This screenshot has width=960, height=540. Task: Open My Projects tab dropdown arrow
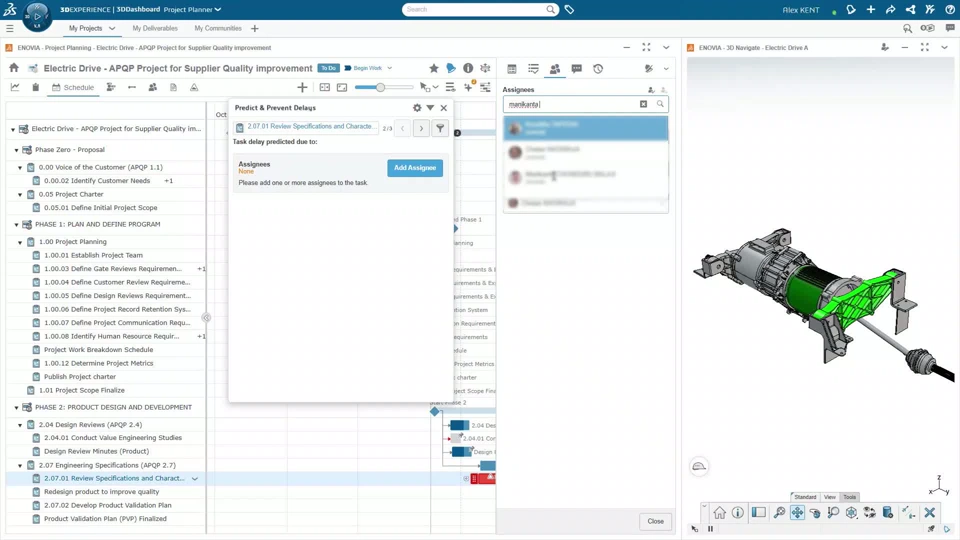(x=112, y=29)
